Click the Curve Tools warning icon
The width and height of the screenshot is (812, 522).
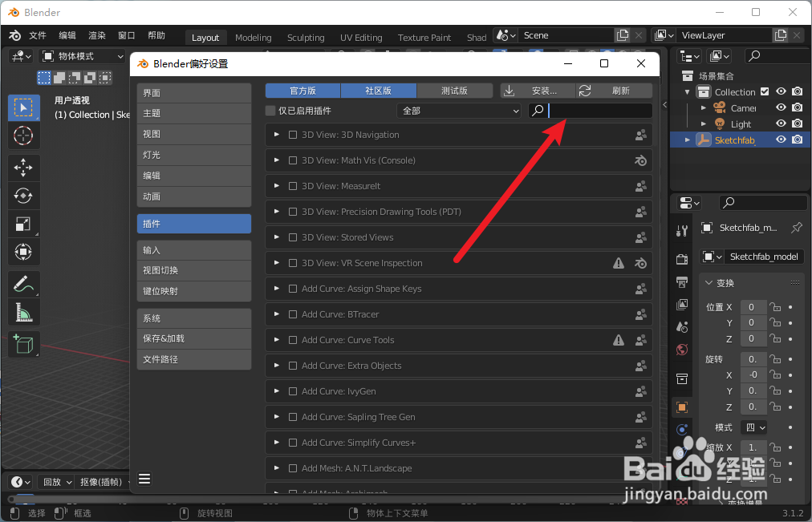click(x=619, y=340)
